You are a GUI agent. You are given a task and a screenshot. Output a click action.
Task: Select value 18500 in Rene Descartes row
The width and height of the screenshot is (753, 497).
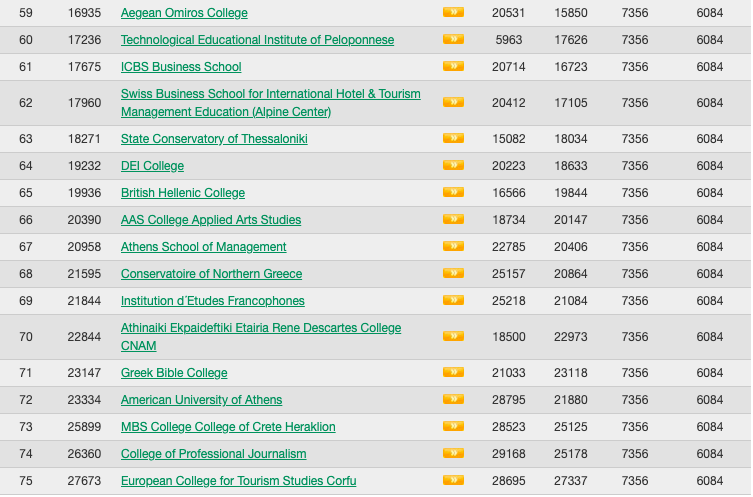(x=509, y=337)
